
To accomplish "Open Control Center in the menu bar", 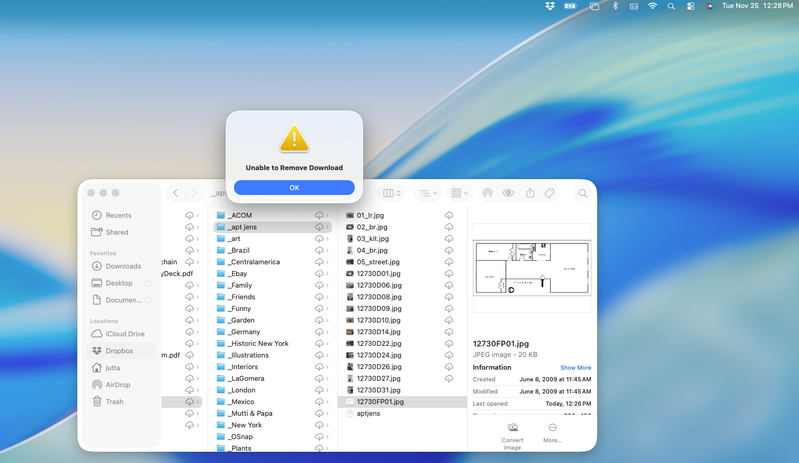I will [x=689, y=6].
